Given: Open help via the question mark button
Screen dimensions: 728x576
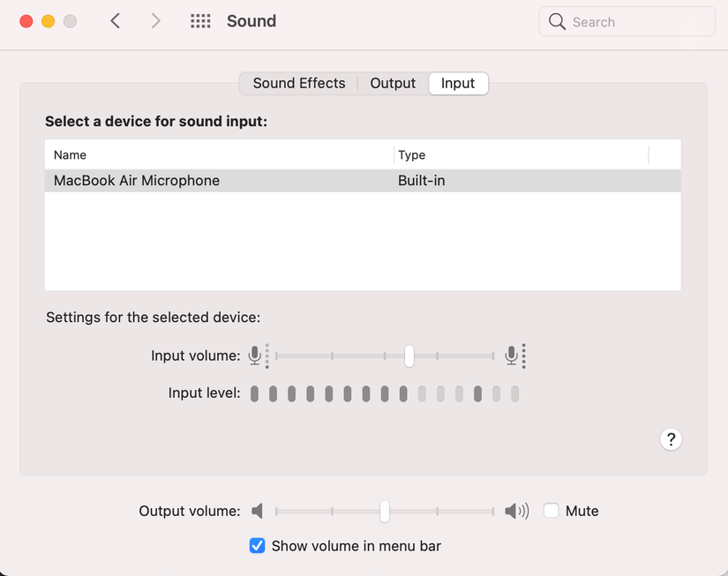Looking at the screenshot, I should pos(672,439).
